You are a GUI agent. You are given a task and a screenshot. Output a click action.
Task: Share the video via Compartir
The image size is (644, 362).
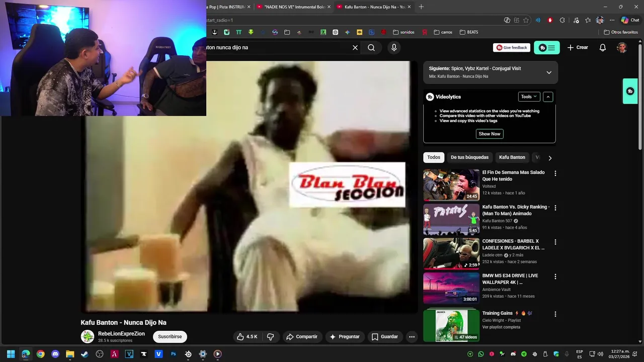302,337
